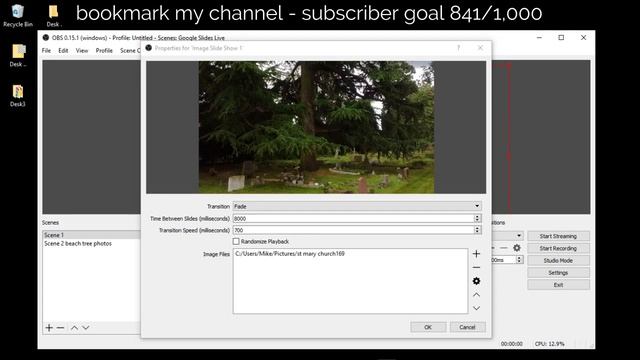Click Start Recording button
Screen dimensions: 640x360
(558, 248)
